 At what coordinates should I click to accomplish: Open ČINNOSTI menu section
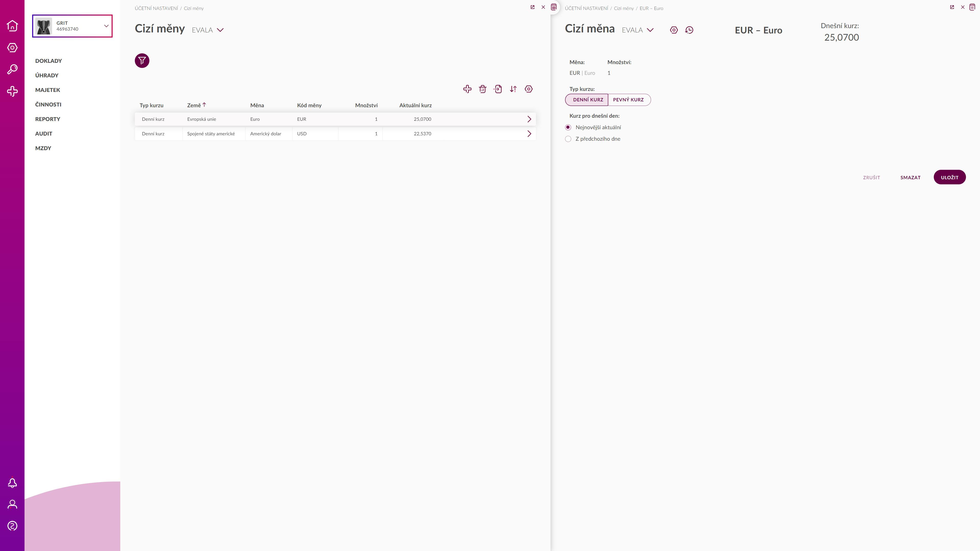point(48,104)
